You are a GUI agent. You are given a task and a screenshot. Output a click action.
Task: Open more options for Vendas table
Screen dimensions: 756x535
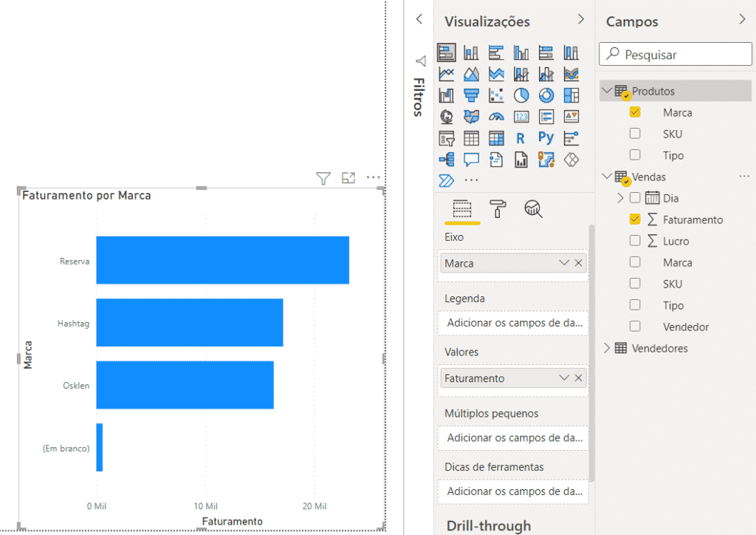pyautogui.click(x=744, y=177)
